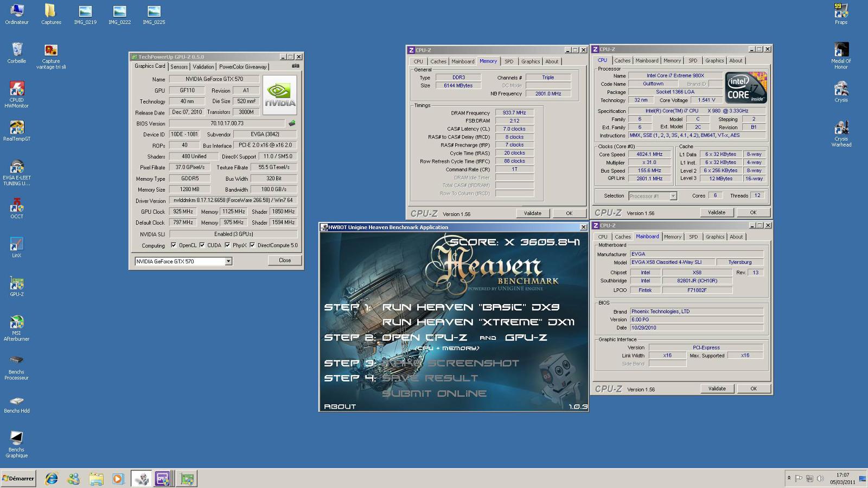Viewport: 868px width, 488px height.
Task: Click Validate in Memory CPU-Z window
Action: [x=532, y=213]
